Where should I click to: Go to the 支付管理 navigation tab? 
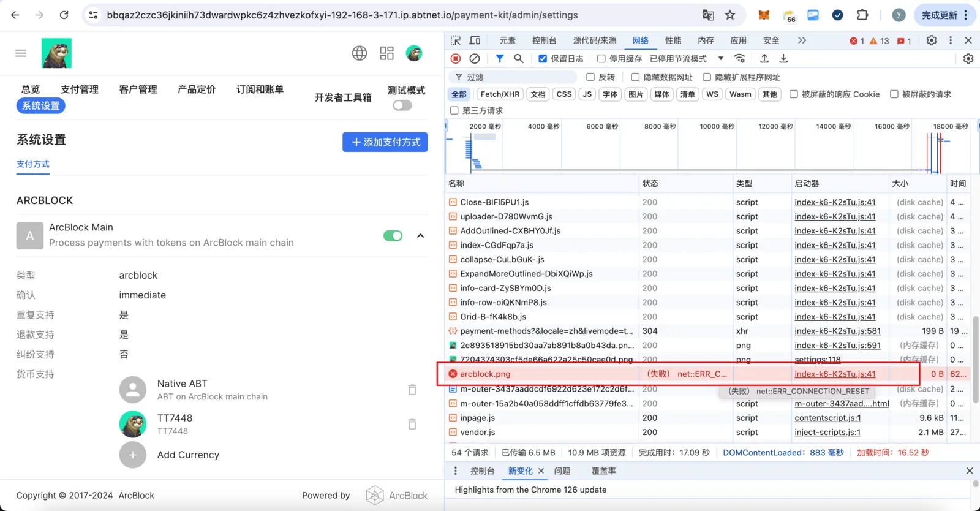coord(80,89)
